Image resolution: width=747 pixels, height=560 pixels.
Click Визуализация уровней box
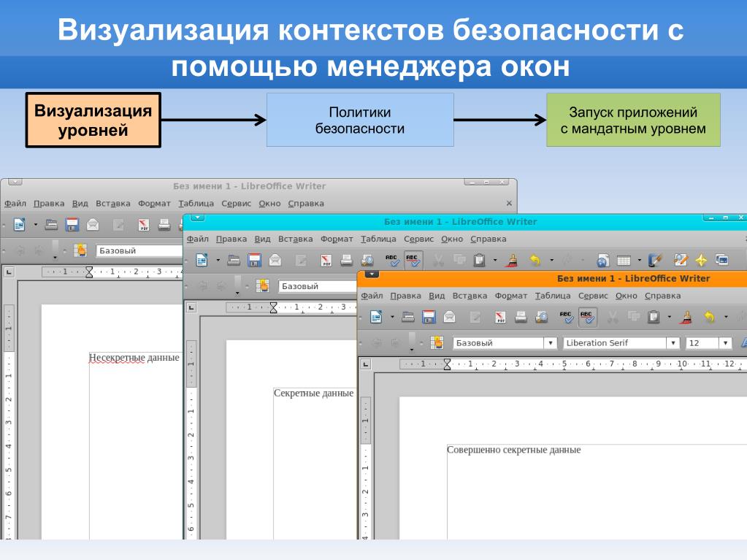click(93, 120)
